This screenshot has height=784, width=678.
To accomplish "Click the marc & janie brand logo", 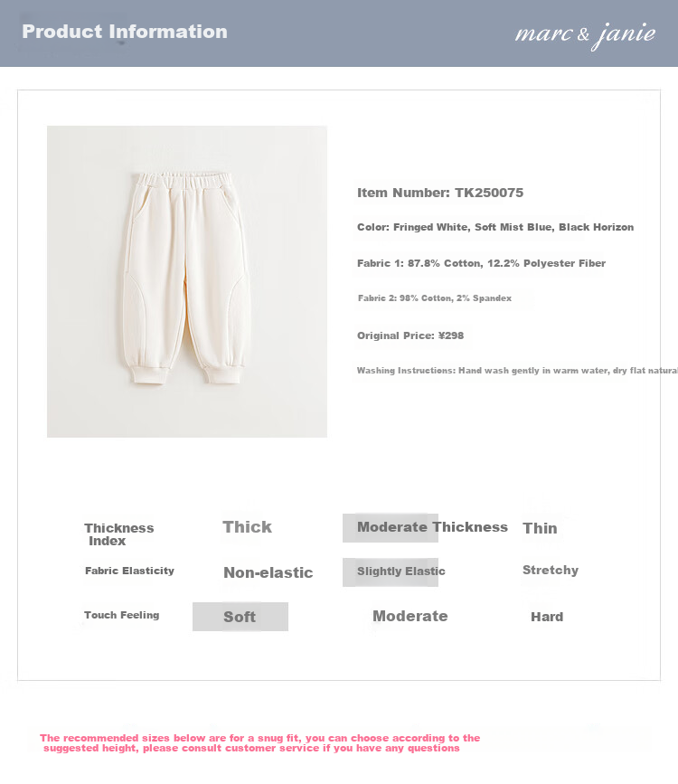I will click(585, 35).
